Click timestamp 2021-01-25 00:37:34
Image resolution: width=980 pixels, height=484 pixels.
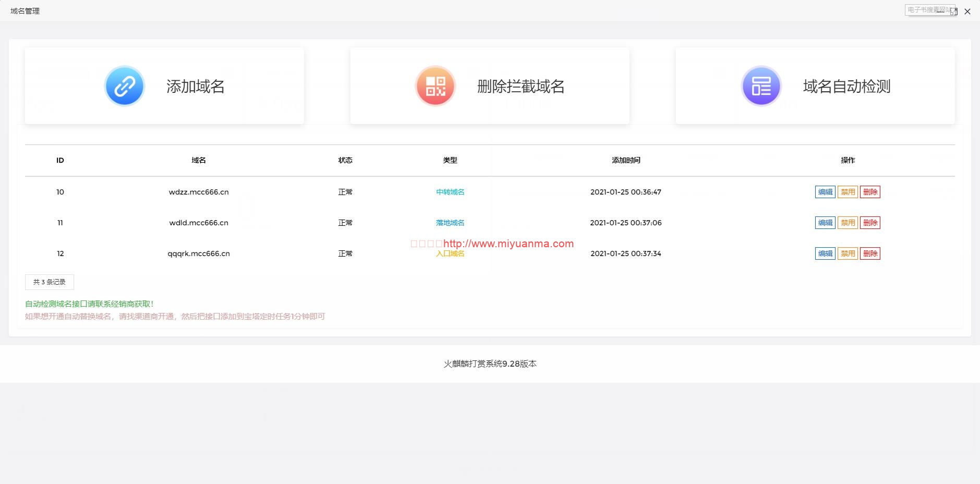pyautogui.click(x=626, y=253)
